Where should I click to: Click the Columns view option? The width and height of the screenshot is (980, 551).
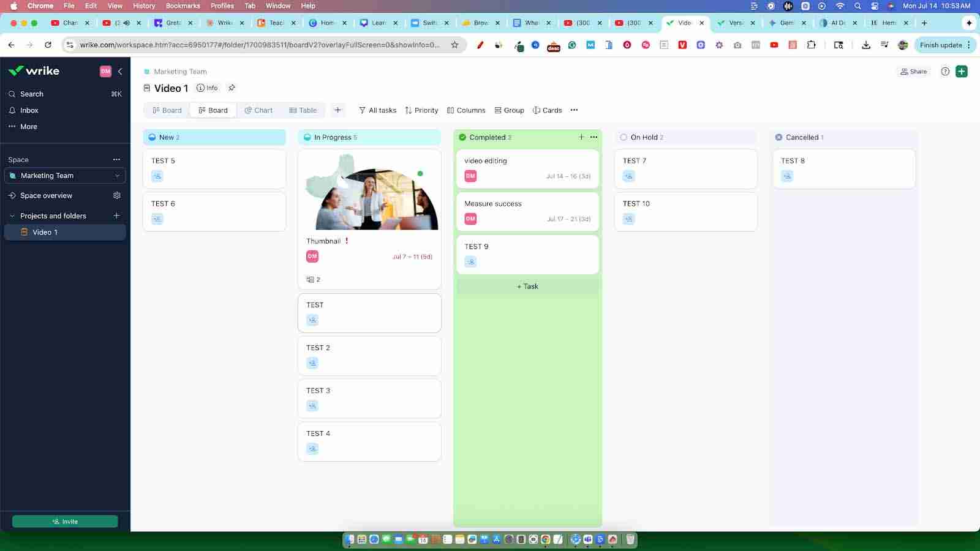coord(467,110)
